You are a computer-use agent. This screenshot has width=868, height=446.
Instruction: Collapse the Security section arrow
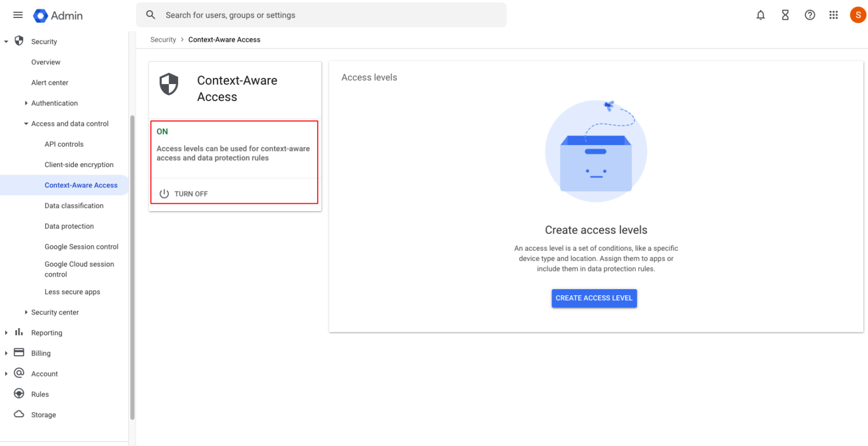point(6,42)
